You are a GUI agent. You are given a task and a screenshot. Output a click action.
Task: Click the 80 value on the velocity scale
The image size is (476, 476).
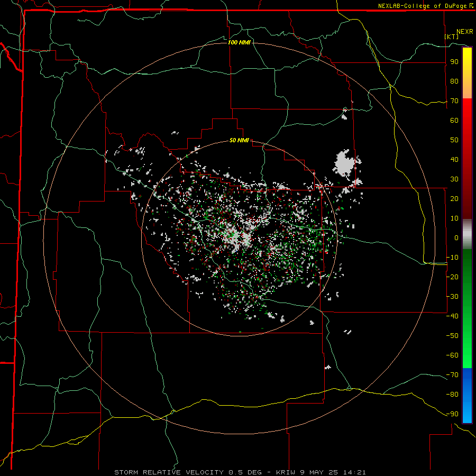tap(454, 81)
